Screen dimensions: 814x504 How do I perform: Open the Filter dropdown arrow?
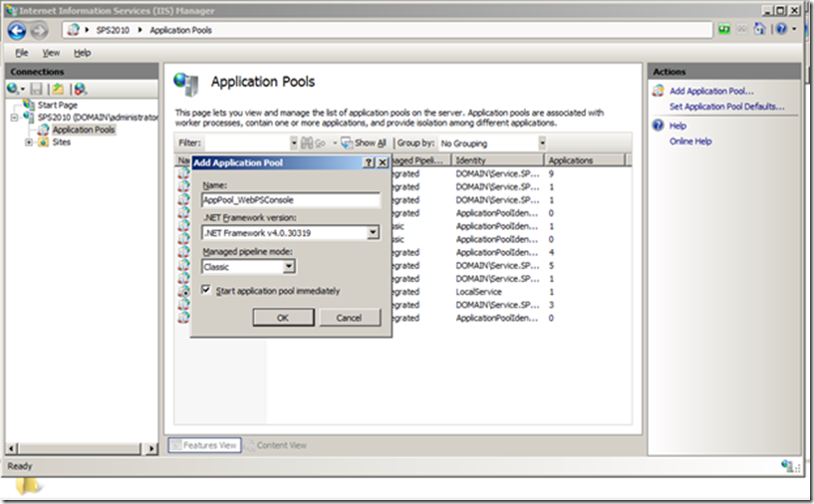coord(293,142)
